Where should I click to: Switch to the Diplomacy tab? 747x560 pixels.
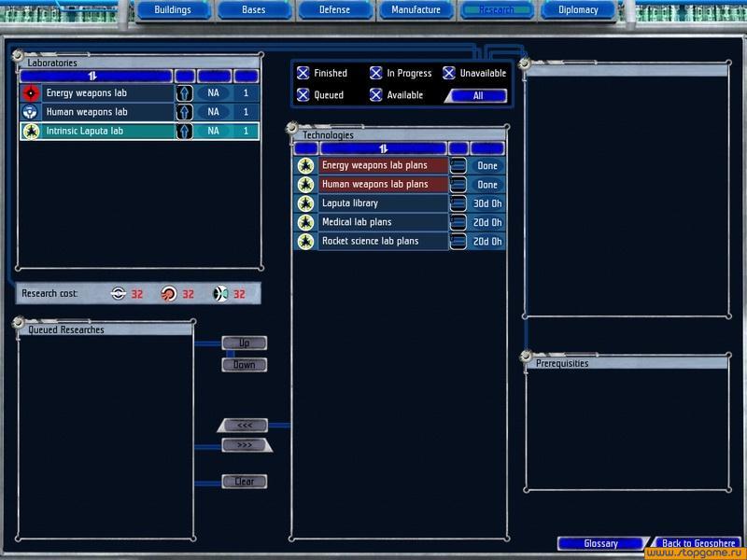[578, 10]
